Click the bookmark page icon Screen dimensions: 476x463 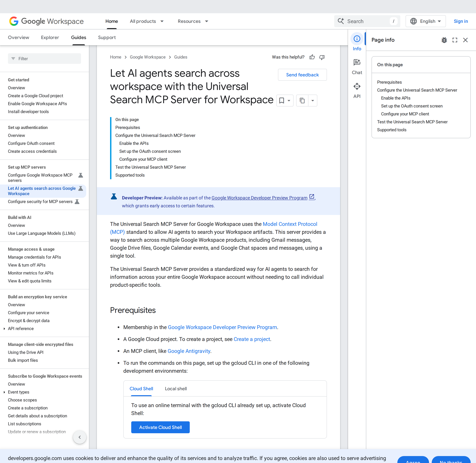click(281, 100)
